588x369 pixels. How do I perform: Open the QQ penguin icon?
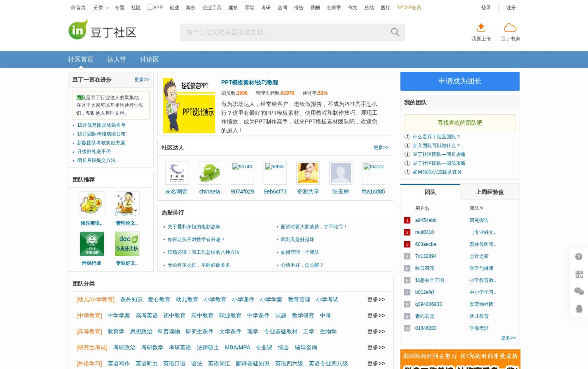579,308
